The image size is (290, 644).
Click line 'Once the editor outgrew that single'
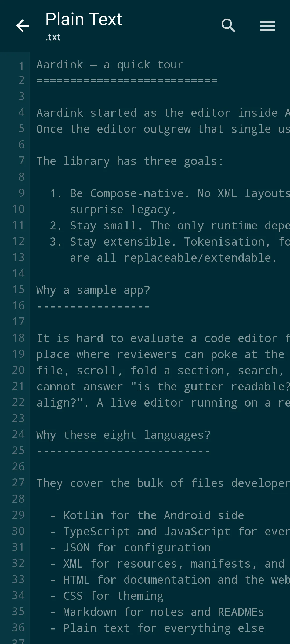tap(163, 129)
